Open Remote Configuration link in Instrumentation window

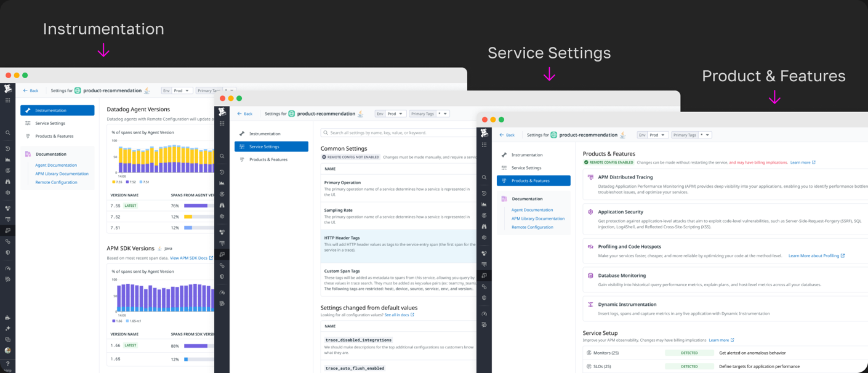click(x=56, y=182)
